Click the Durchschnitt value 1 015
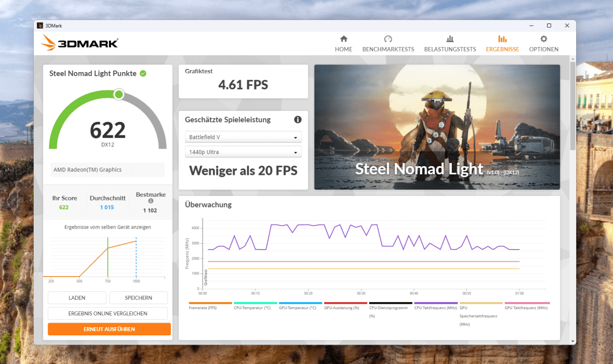The width and height of the screenshot is (613, 364). (107, 207)
